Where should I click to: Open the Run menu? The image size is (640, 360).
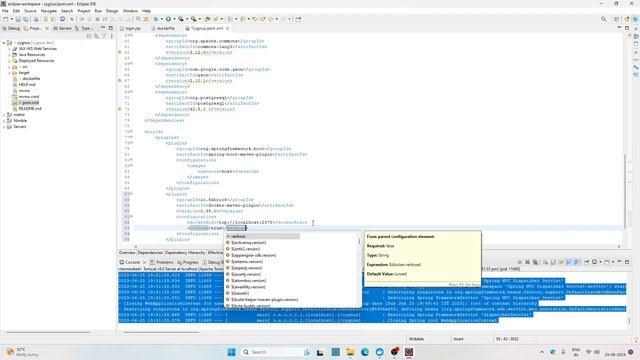[x=98, y=11]
